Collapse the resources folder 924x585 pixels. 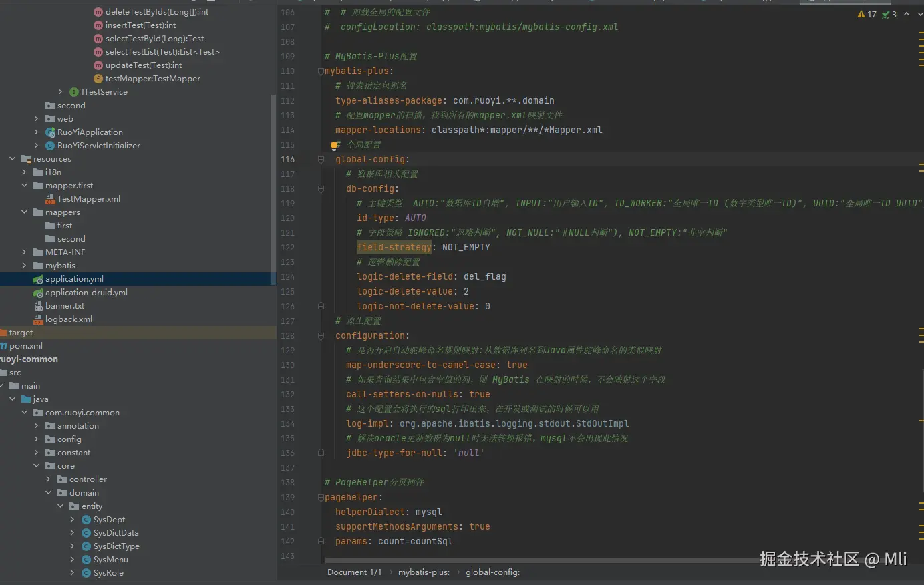point(12,159)
